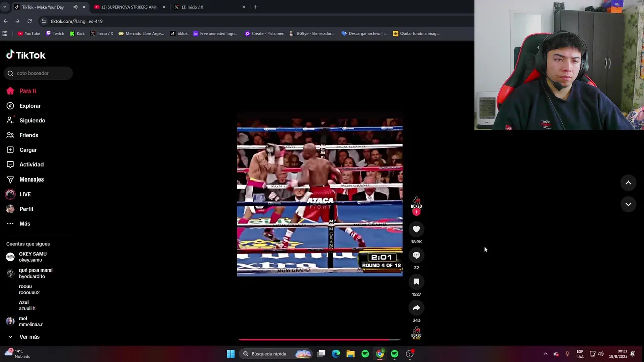Open the Free animated logo bookmark

[215, 34]
